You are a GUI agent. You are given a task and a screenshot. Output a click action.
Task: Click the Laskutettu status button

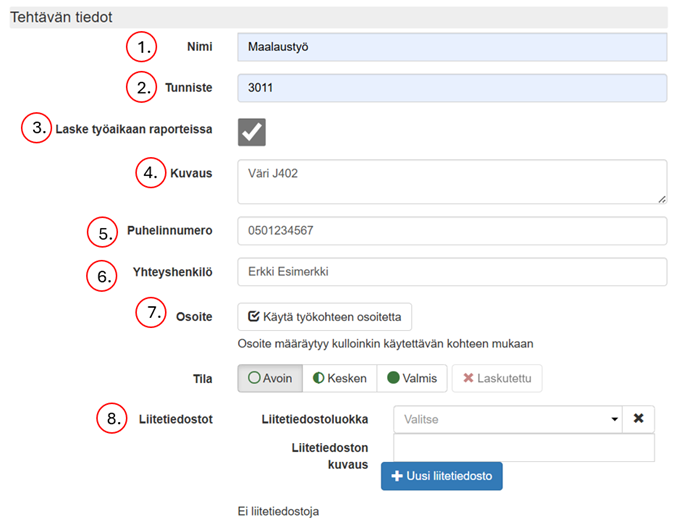coord(497,378)
